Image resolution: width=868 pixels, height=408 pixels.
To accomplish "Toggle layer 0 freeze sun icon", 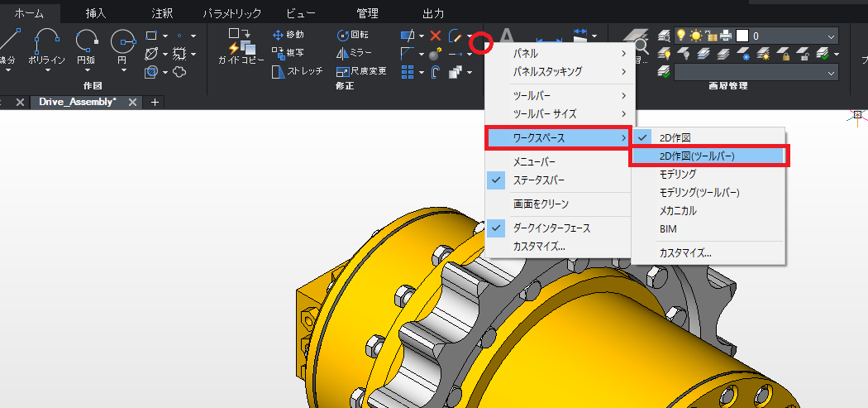I will pos(696,36).
